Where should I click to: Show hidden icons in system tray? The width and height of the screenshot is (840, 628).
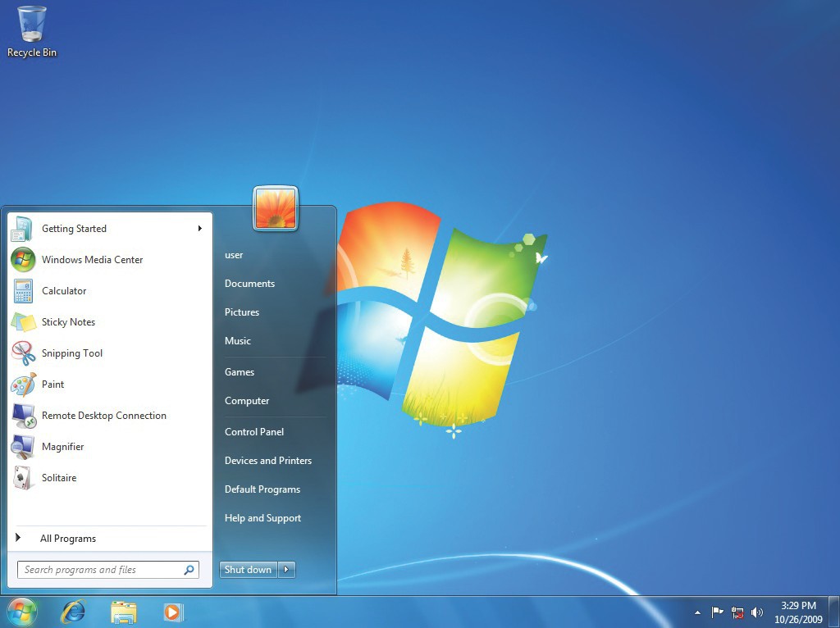coord(697,612)
